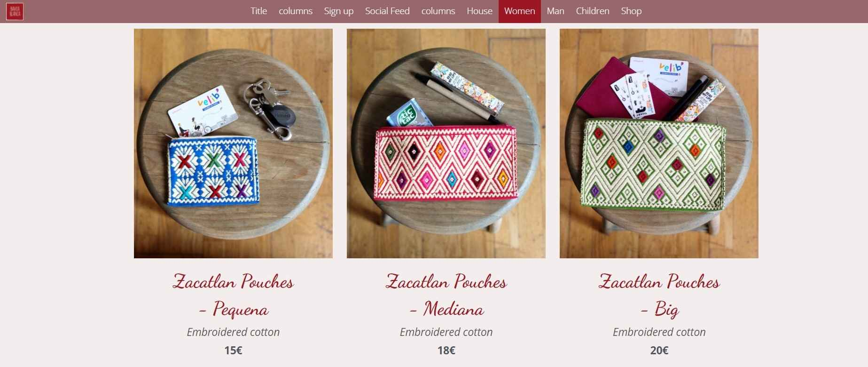Select the House menu item
Screen dimensions: 868x367
tap(479, 11)
